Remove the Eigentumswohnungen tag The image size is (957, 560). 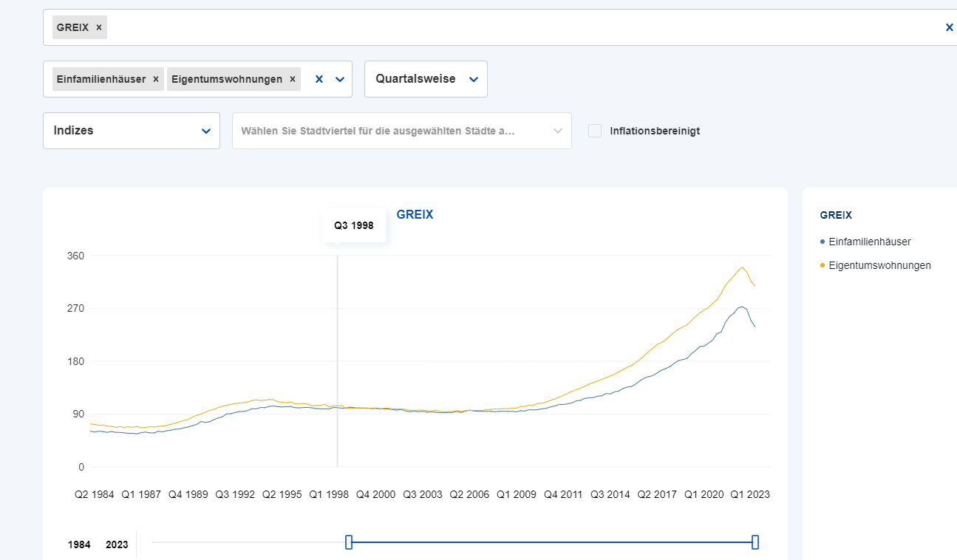tap(292, 79)
